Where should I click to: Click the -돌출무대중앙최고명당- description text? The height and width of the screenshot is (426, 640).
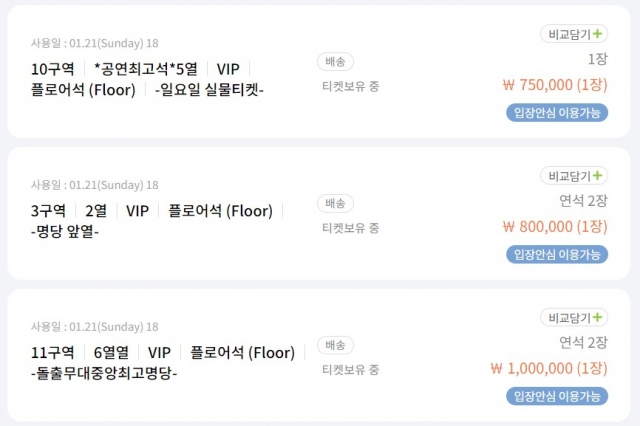(x=104, y=373)
